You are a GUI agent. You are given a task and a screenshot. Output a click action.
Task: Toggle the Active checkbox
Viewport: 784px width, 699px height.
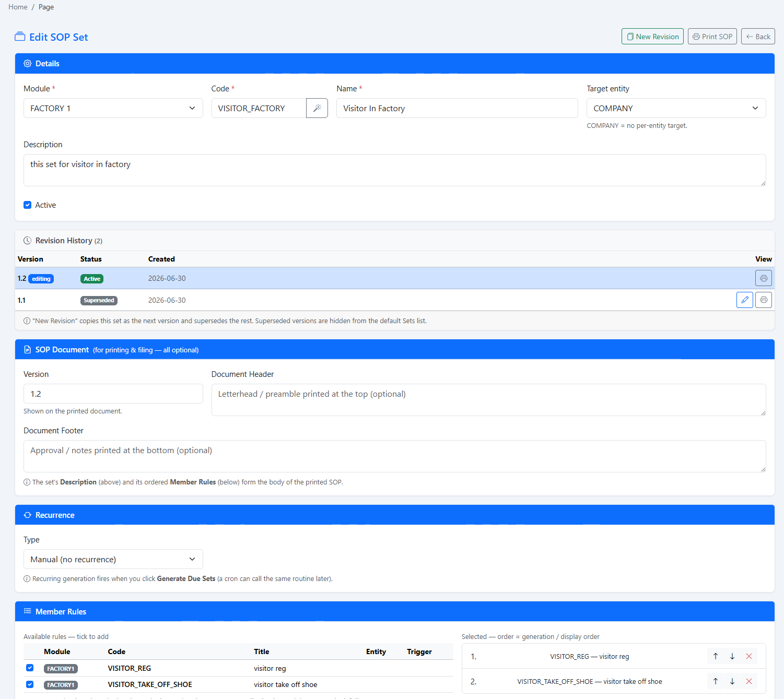(x=28, y=205)
